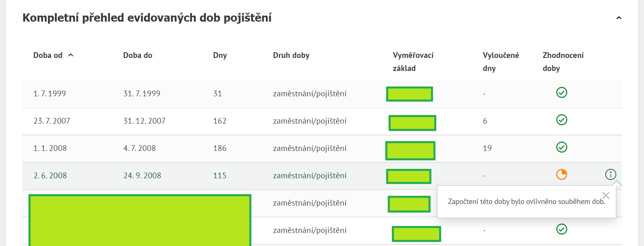Click green checkmark icon for 1. 7. 1999 row
644x246 pixels.
point(562,93)
